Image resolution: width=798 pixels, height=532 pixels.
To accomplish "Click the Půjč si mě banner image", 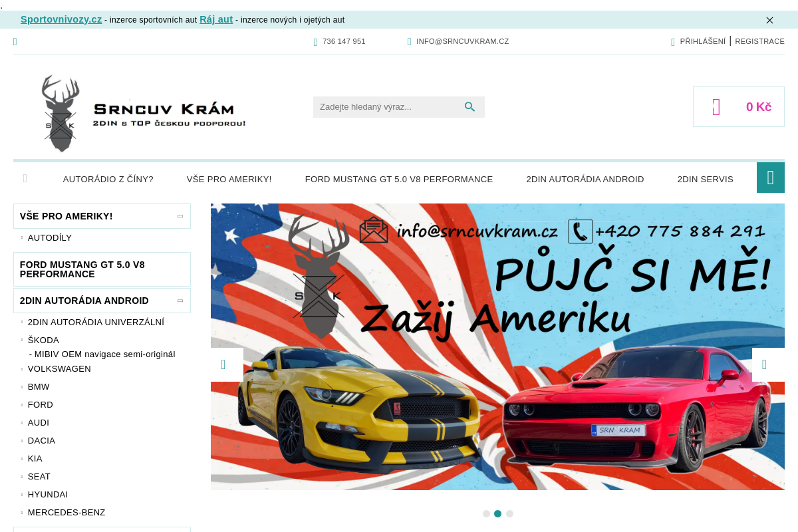I will (x=497, y=346).
